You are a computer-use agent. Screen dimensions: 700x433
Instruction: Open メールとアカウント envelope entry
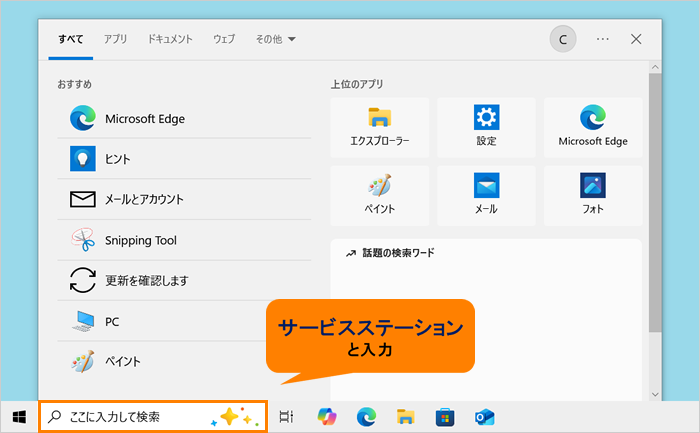(x=184, y=199)
